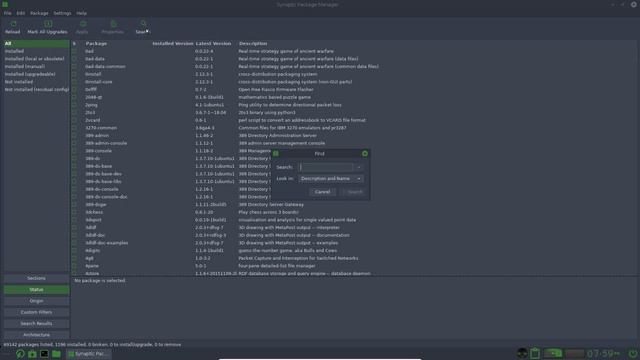This screenshot has width=640, height=360.
Task: Open the file manager folder icon on the taskbar
Action: tap(56, 354)
